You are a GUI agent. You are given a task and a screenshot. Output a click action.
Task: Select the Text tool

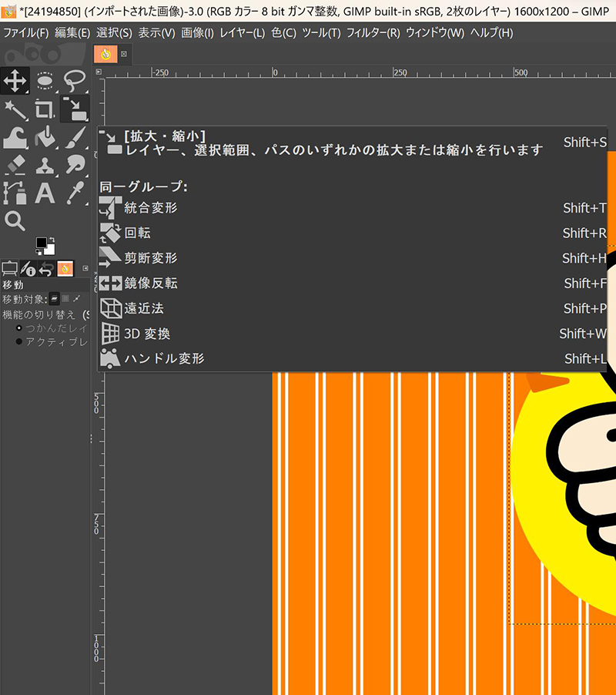coord(44,193)
